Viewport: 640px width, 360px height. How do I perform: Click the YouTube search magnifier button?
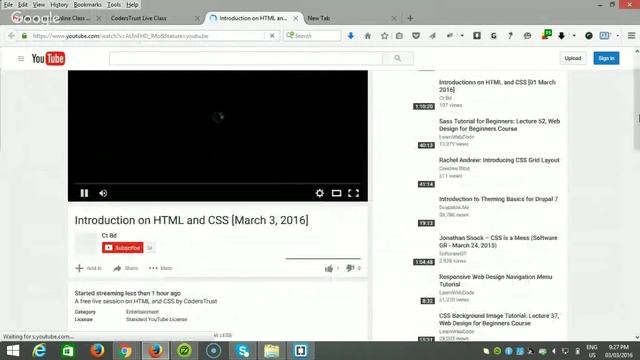pos(398,58)
